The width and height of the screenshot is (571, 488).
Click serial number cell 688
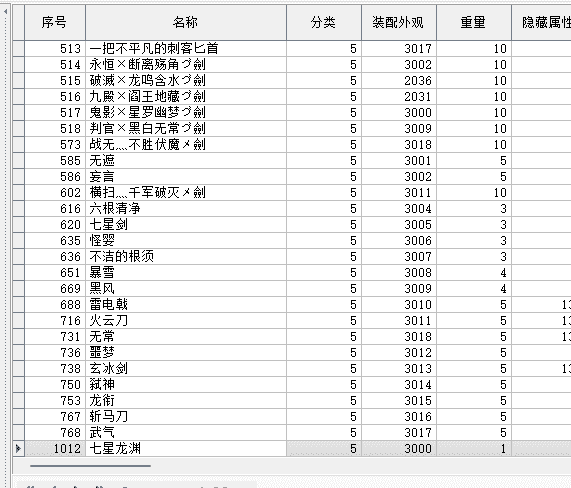tap(55, 305)
